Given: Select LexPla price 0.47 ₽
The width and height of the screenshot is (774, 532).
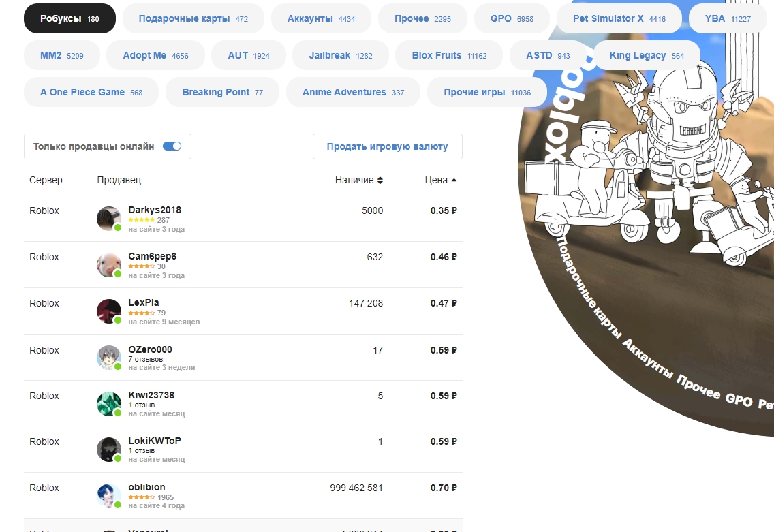Looking at the screenshot, I should pos(444,304).
